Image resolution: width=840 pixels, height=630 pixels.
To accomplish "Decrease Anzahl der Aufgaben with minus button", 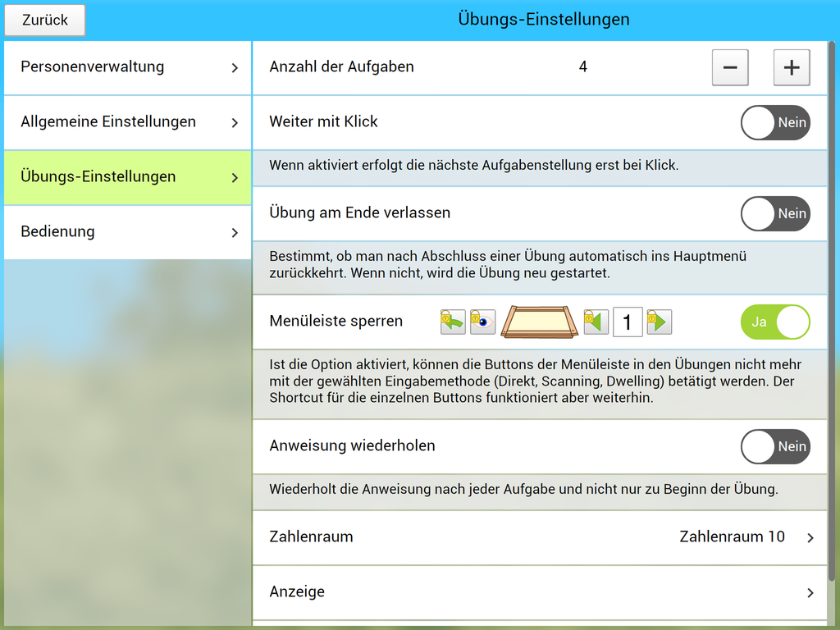I will point(730,67).
